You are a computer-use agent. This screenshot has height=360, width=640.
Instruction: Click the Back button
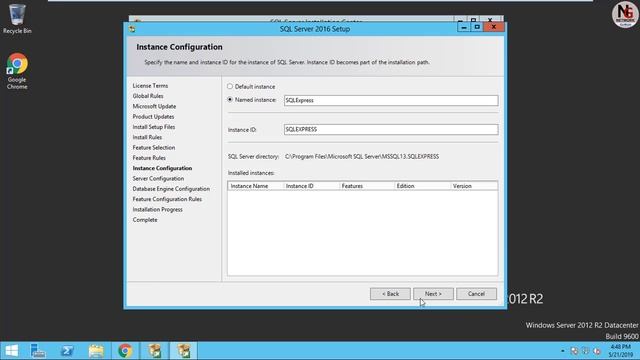click(x=390, y=294)
